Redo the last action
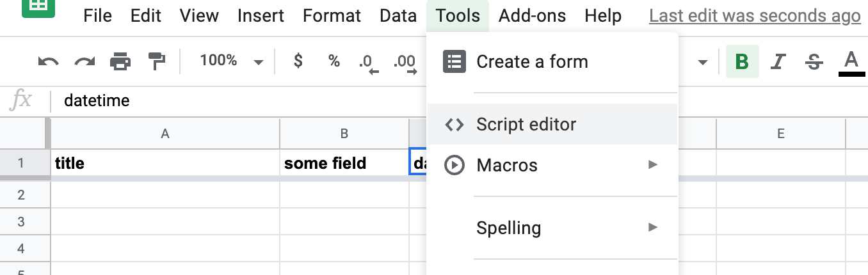 click(x=84, y=61)
